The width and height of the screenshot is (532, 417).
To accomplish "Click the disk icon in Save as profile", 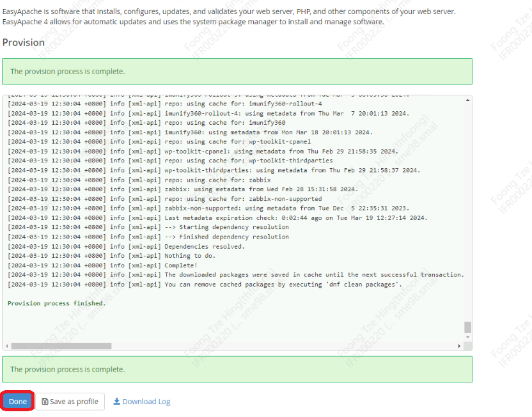I will [x=45, y=402].
